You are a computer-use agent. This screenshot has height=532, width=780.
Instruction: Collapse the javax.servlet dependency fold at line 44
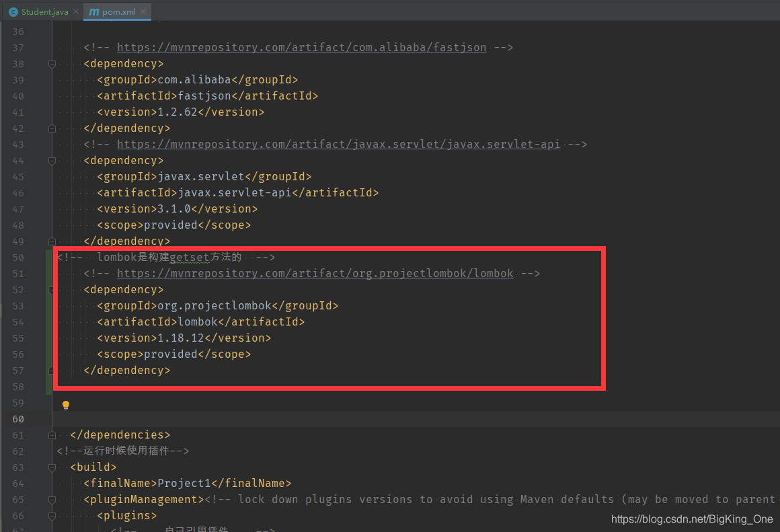52,161
